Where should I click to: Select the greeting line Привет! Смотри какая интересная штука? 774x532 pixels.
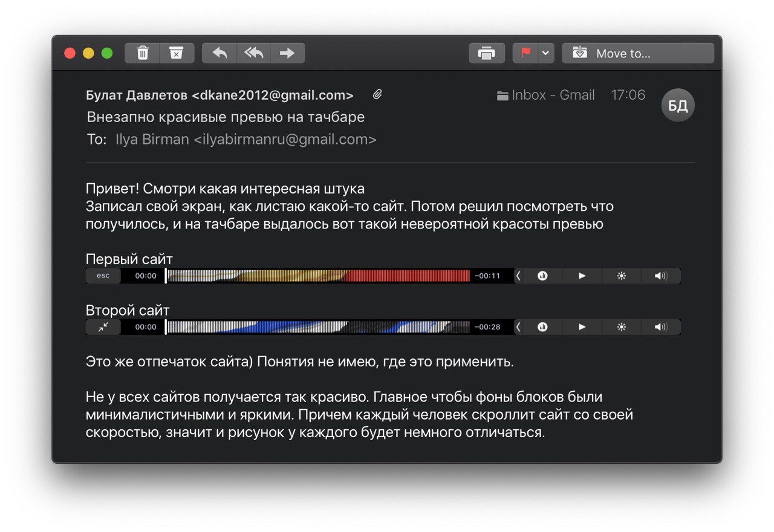point(226,189)
